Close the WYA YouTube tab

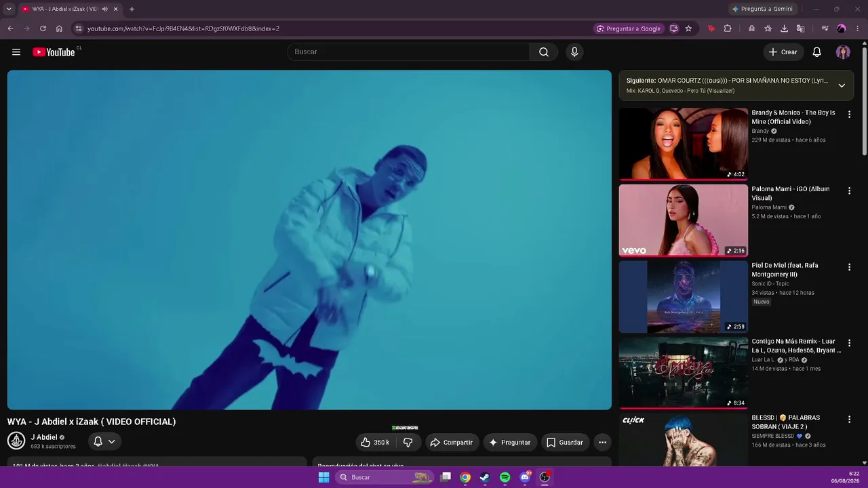(116, 9)
